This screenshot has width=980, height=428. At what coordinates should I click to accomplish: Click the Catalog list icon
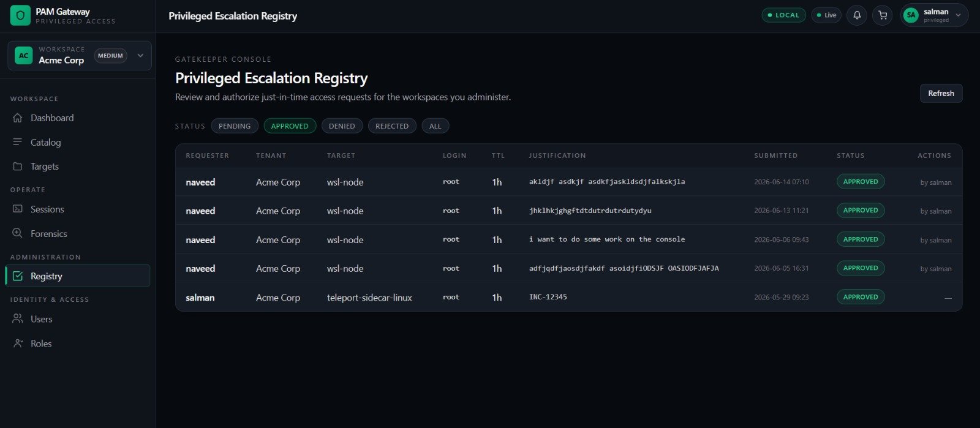pos(18,142)
